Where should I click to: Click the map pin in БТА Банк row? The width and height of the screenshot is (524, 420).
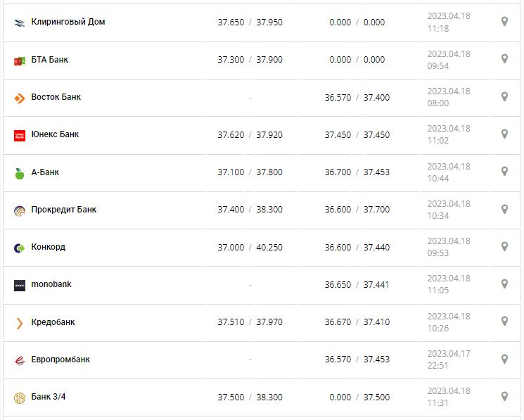pyautogui.click(x=504, y=59)
